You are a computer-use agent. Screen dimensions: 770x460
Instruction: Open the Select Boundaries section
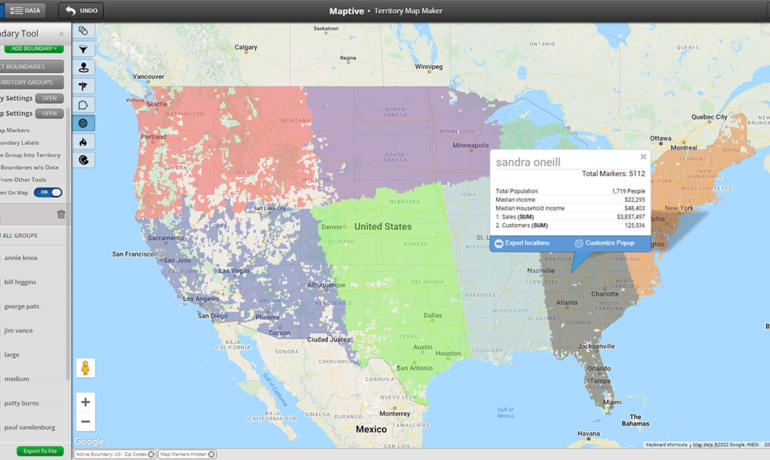click(31, 66)
